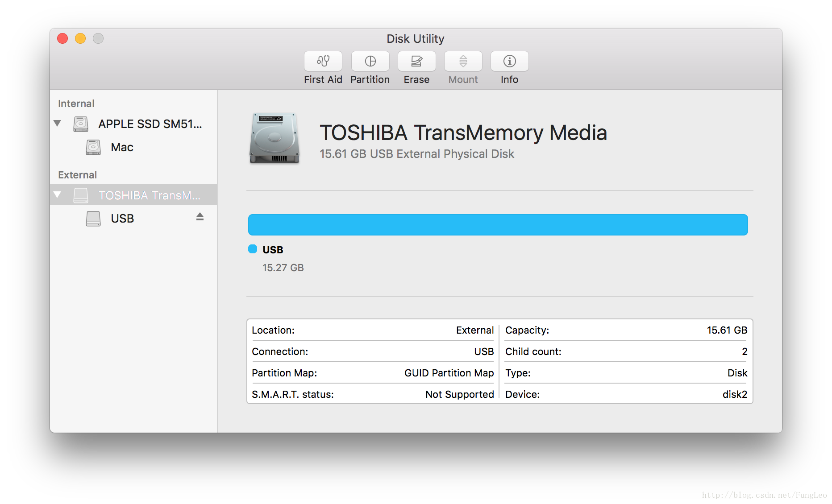832x504 pixels.
Task: Click the large TOSHIBA hard drive image
Action: coord(274,138)
